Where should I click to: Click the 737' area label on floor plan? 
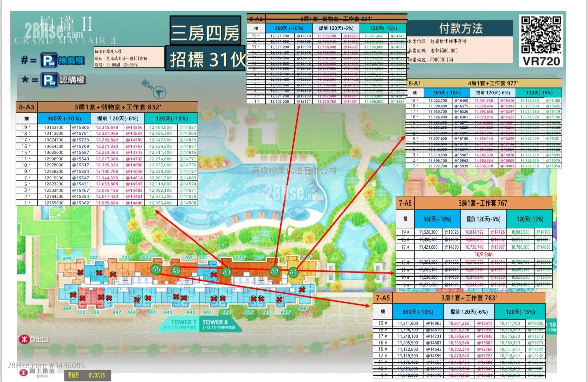(x=126, y=258)
